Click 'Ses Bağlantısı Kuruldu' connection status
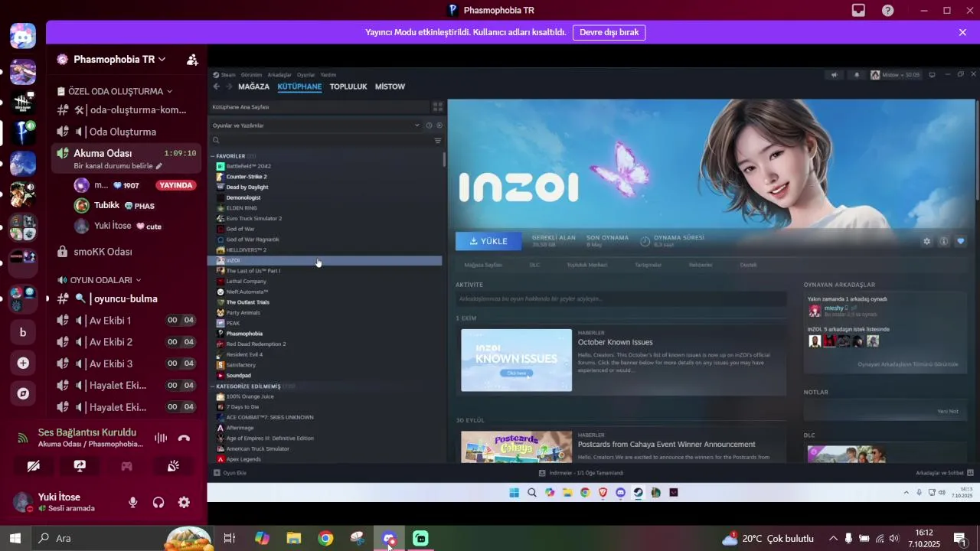This screenshot has width=980, height=551. (87, 432)
